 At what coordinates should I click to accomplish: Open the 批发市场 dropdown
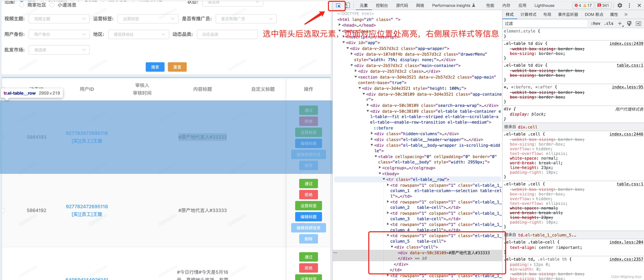59,50
